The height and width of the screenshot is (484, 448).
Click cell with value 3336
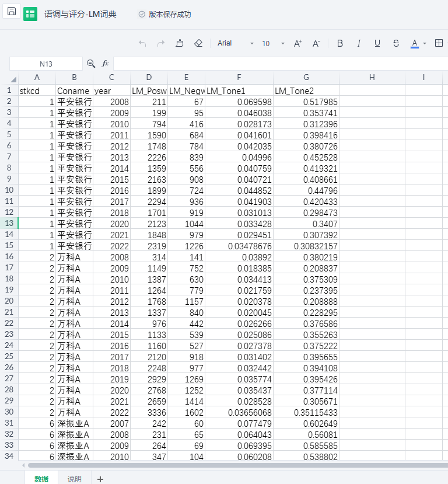[149, 412]
